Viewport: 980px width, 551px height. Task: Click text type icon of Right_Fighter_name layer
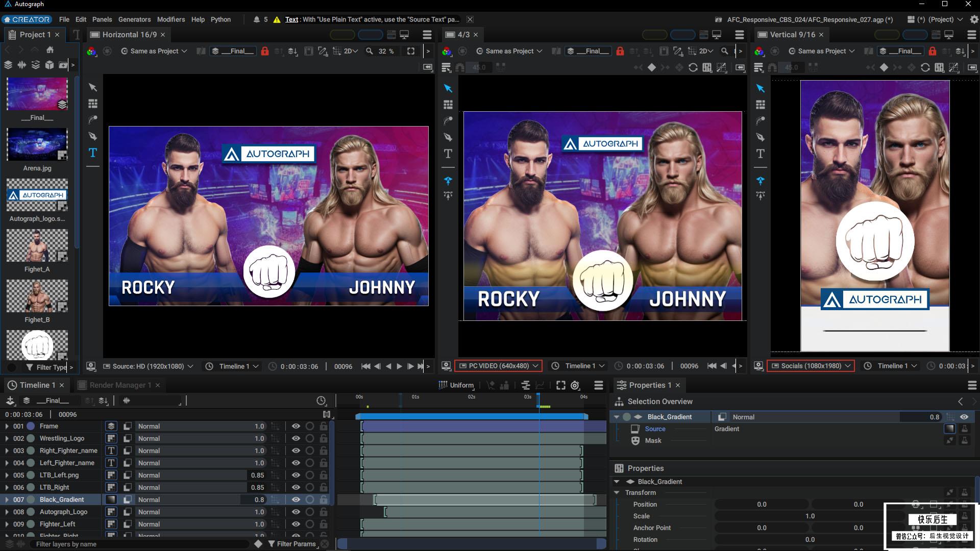point(111,450)
